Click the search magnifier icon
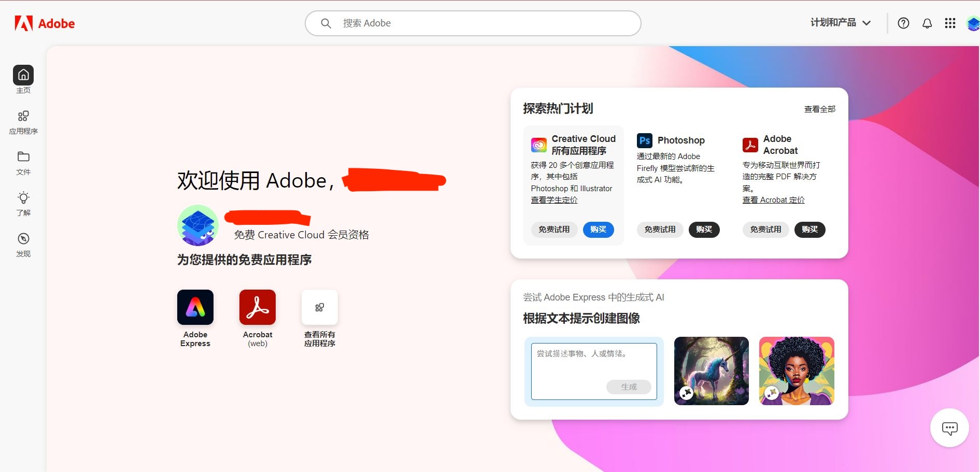Screen dimensions: 980x472 (x=326, y=23)
